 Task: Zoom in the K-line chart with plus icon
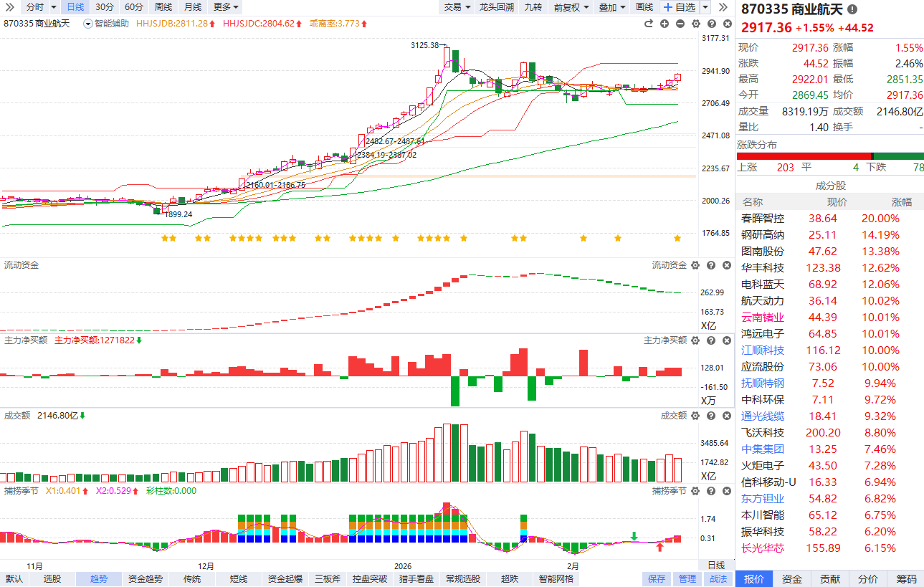pos(665,24)
